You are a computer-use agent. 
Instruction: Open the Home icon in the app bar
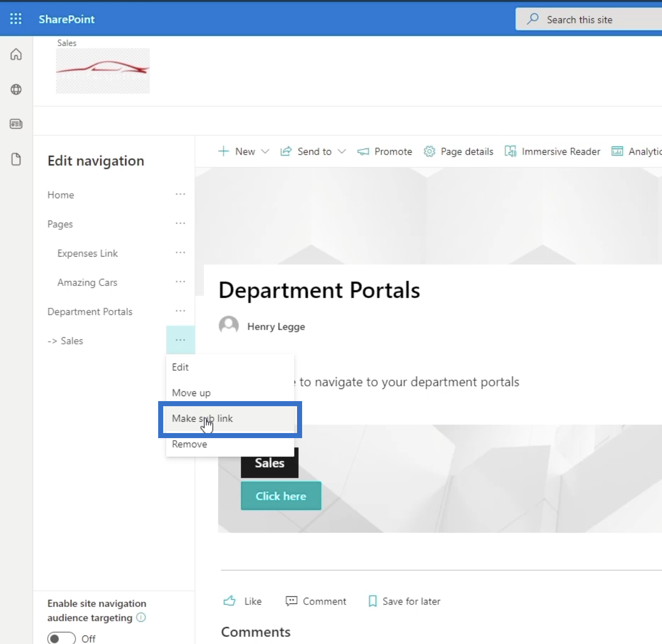(x=16, y=54)
